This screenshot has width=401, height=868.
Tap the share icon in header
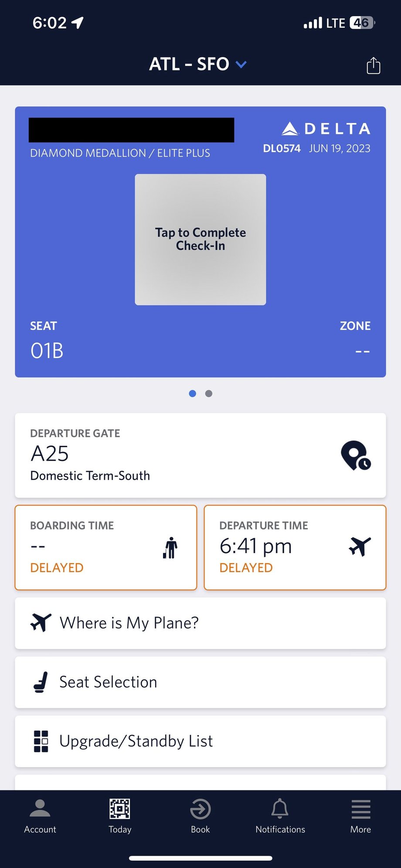tap(374, 65)
